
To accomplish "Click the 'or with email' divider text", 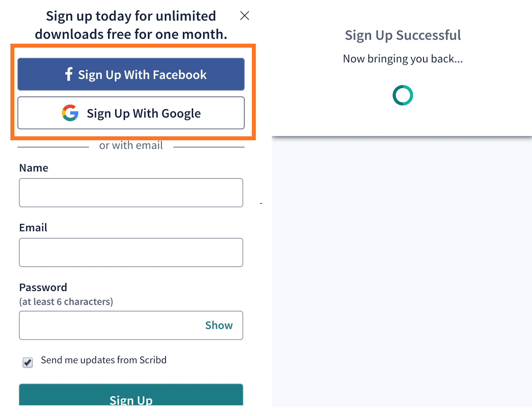I will [131, 145].
